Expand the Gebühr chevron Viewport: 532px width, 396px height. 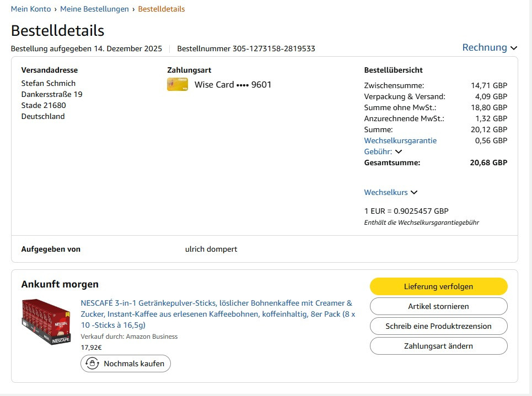399,151
